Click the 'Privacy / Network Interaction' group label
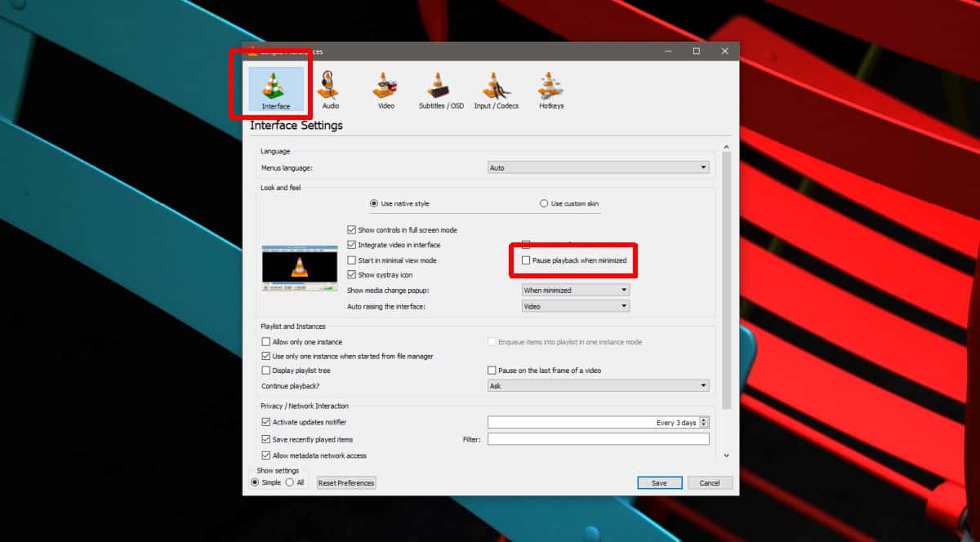 (305, 406)
